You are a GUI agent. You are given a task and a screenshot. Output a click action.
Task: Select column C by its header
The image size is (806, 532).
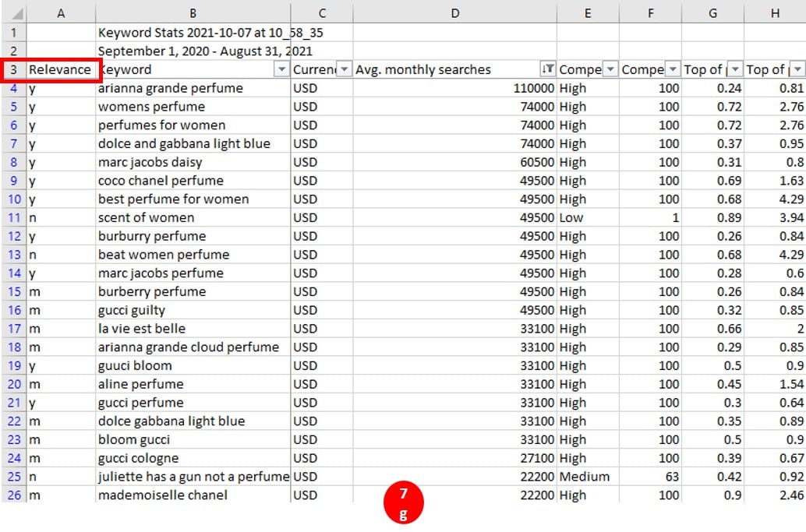pos(322,13)
